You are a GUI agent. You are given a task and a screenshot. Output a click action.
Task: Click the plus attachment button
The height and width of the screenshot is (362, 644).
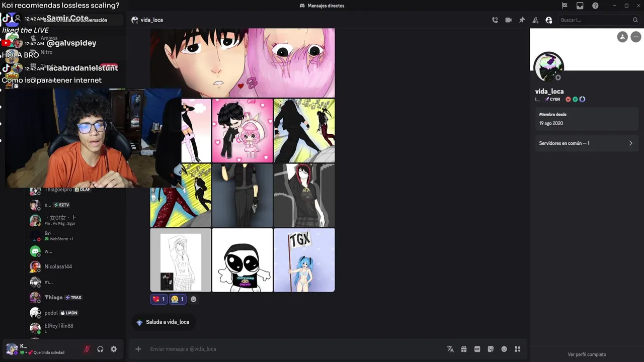tap(138, 349)
